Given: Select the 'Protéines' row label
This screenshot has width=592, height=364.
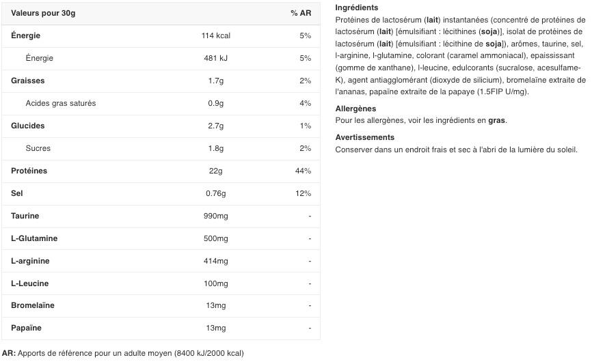Looking at the screenshot, I should [29, 171].
